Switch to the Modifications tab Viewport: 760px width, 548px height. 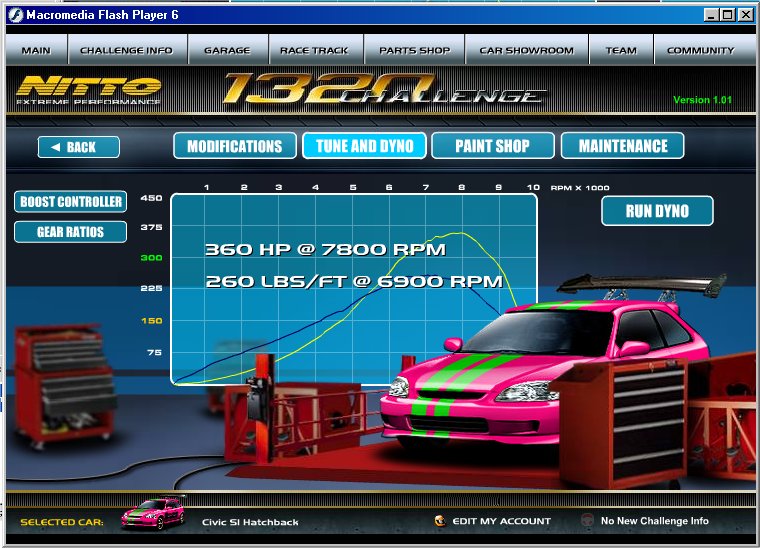235,146
